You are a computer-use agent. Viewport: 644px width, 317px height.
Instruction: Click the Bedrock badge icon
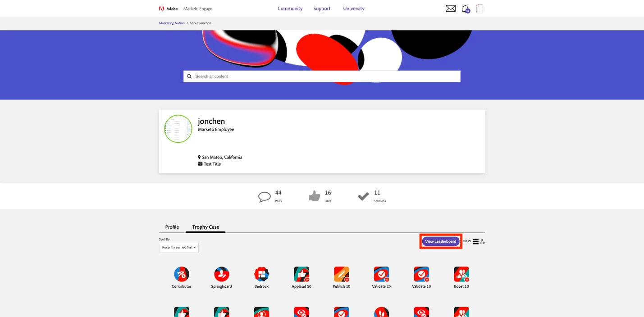261,274
